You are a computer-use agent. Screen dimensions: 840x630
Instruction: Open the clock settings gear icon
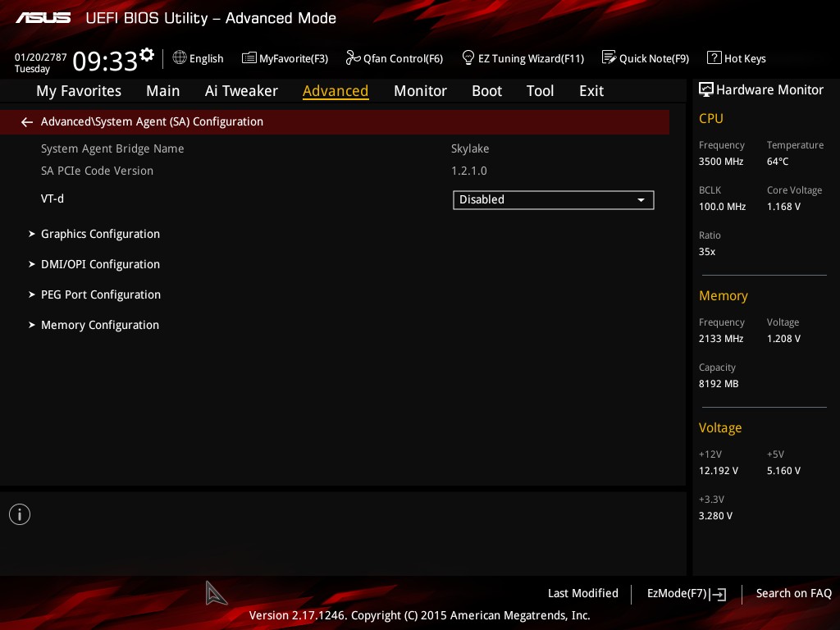coord(147,54)
